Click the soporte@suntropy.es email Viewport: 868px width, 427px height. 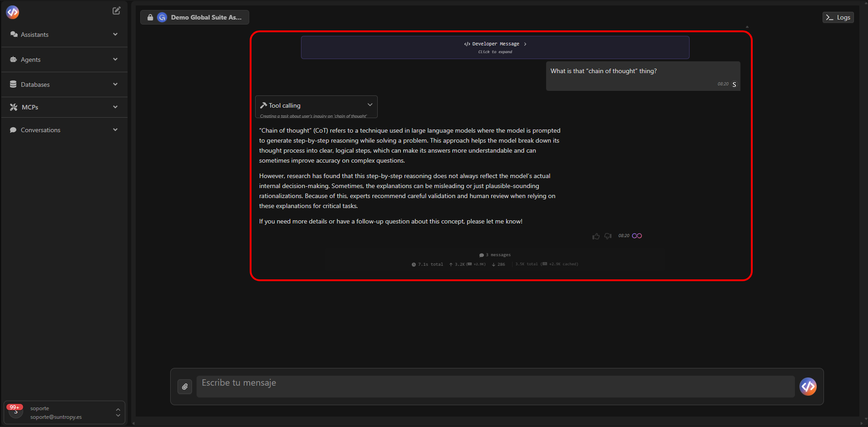56,417
